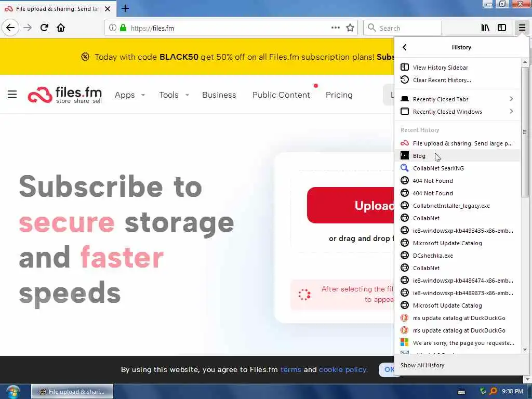Viewport: 532px width, 399px height.
Task: Open Files.fm terms link
Action: [290, 369]
